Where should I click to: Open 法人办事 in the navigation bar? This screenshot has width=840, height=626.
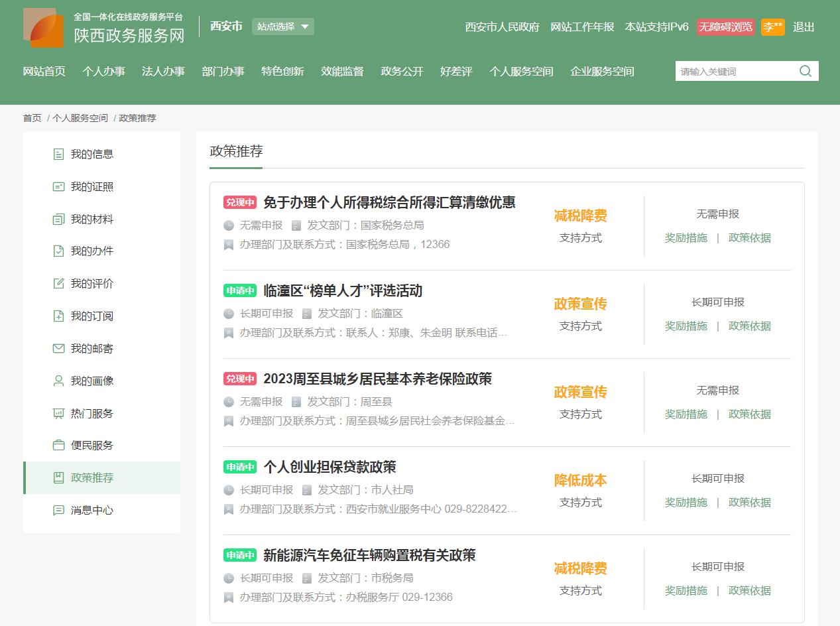164,72
